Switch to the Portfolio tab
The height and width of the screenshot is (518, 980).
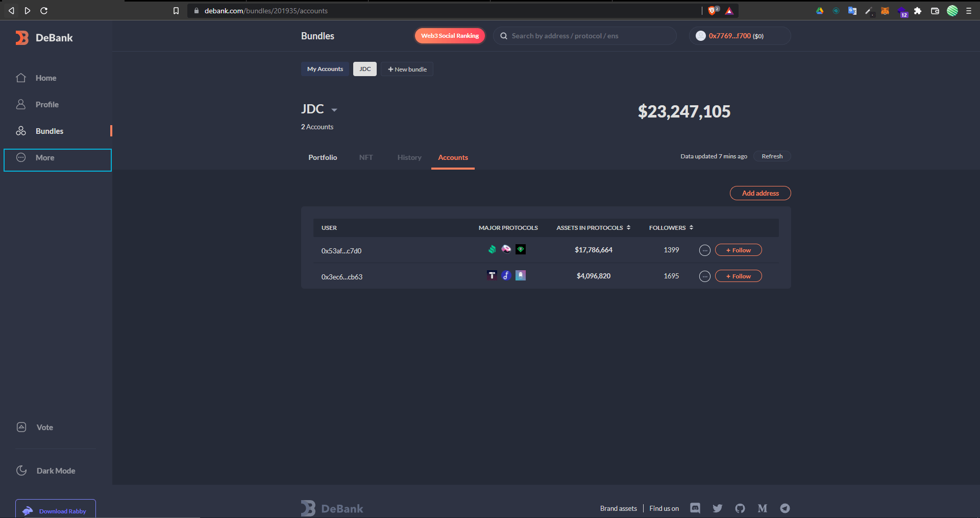pos(323,157)
